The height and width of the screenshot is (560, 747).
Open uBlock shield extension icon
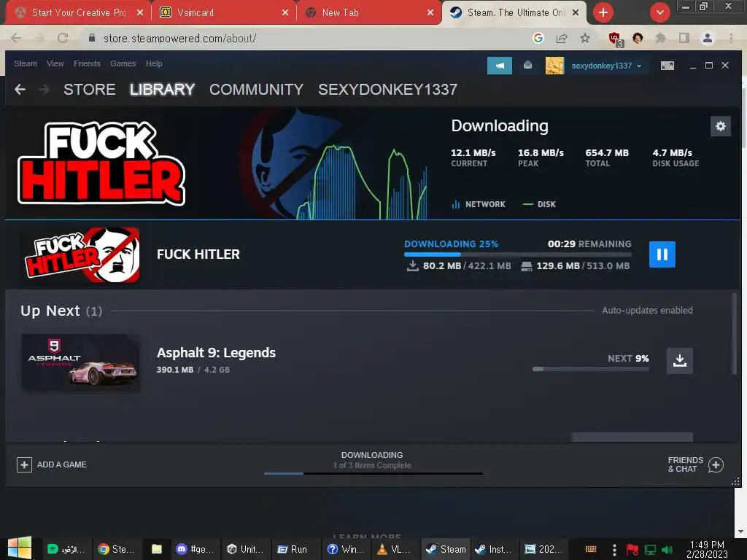(615, 39)
